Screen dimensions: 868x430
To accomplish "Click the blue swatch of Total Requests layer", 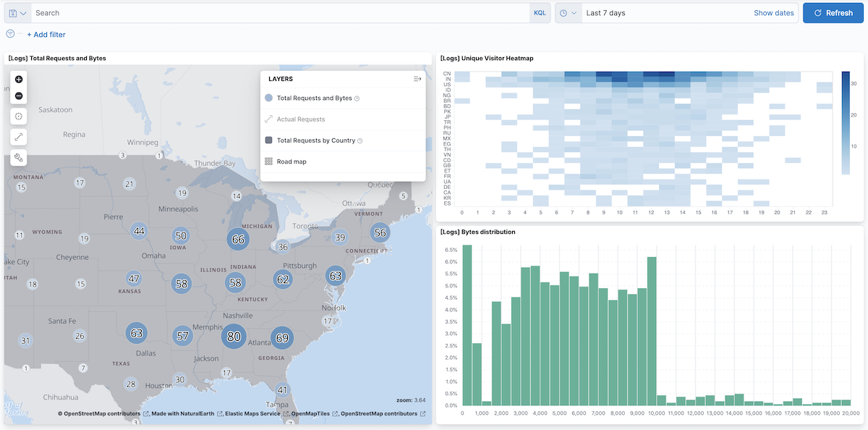I will coord(268,98).
